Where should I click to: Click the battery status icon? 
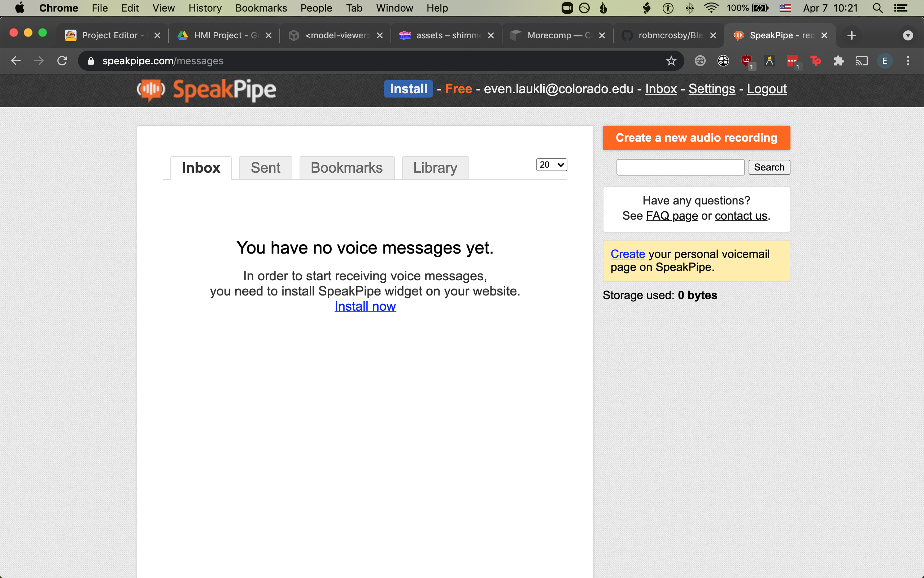click(x=760, y=8)
